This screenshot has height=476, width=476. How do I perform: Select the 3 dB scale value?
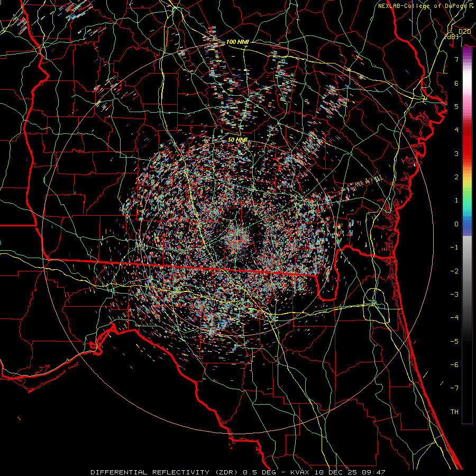click(x=456, y=153)
